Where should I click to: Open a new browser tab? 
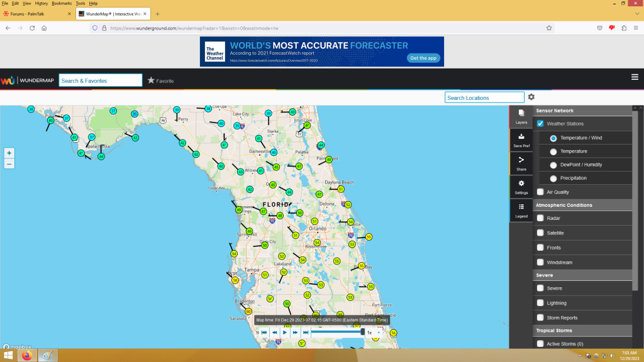[x=157, y=14]
